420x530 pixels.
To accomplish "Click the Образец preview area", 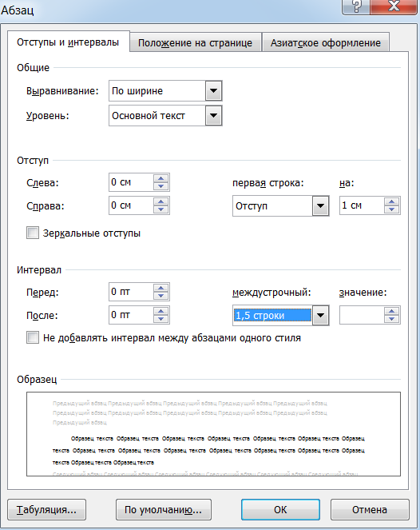I will [x=213, y=434].
